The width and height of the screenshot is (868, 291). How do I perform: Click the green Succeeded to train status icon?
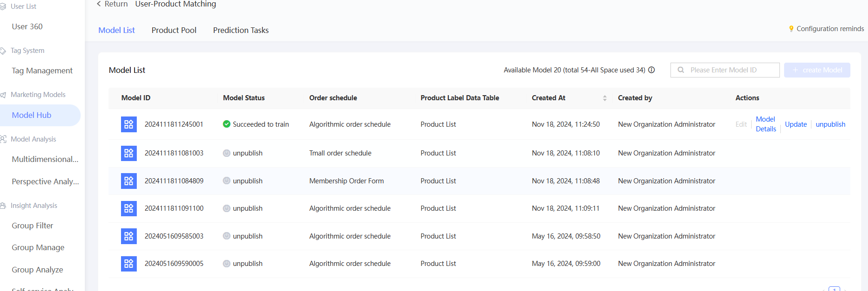tap(227, 124)
